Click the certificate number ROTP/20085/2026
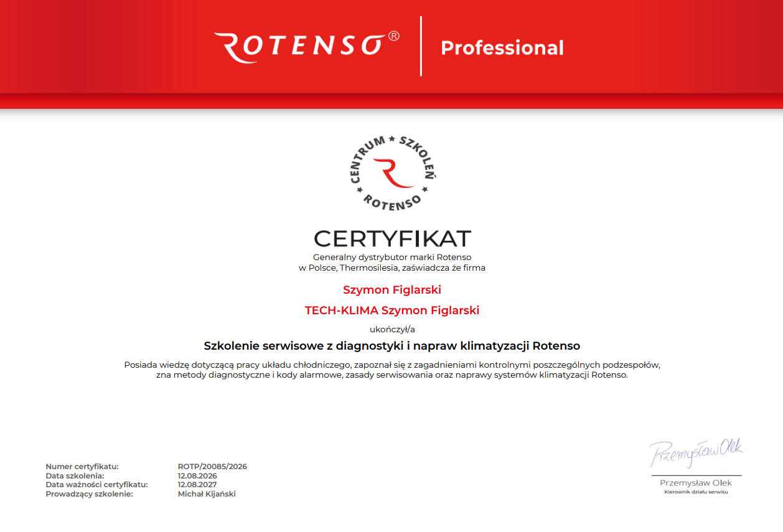The image size is (783, 532). coord(212,467)
